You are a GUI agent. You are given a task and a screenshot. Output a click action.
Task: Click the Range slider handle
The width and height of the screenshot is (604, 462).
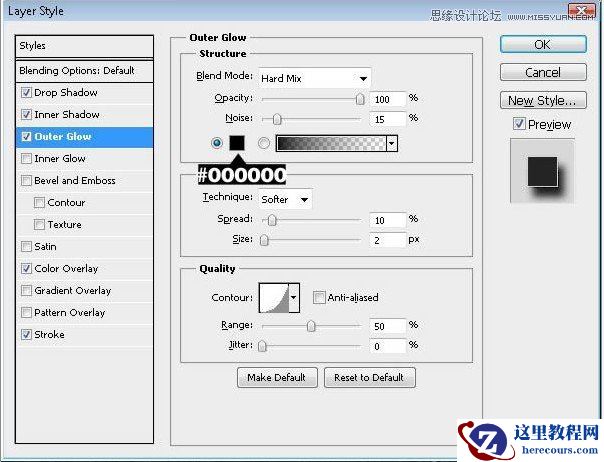pyautogui.click(x=311, y=326)
